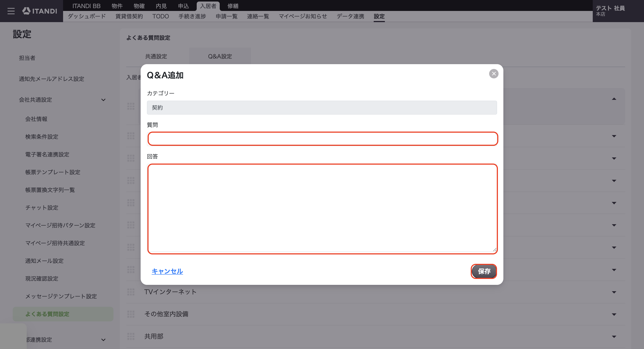Open the ITANDI BB top tab
The image size is (644, 349).
pyautogui.click(x=87, y=6)
